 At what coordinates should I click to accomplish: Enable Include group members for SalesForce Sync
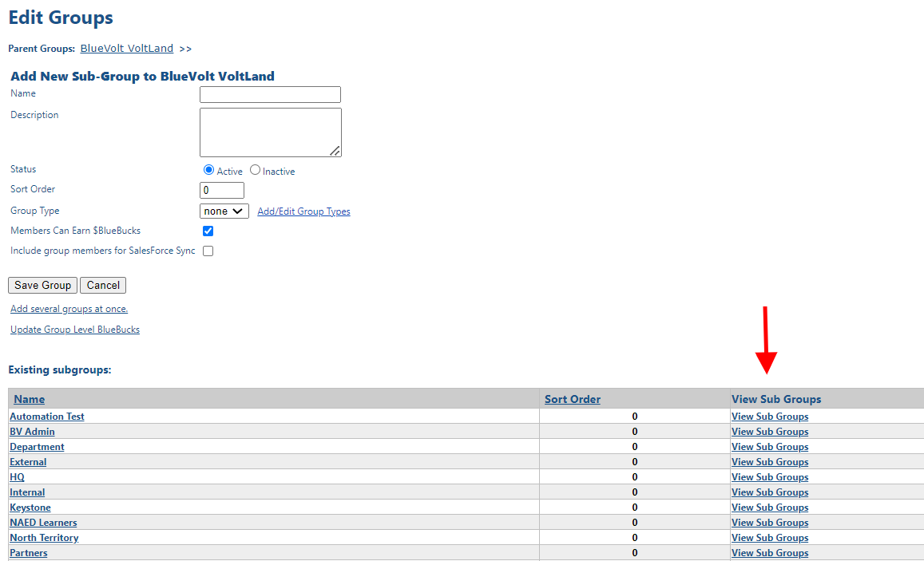click(206, 251)
